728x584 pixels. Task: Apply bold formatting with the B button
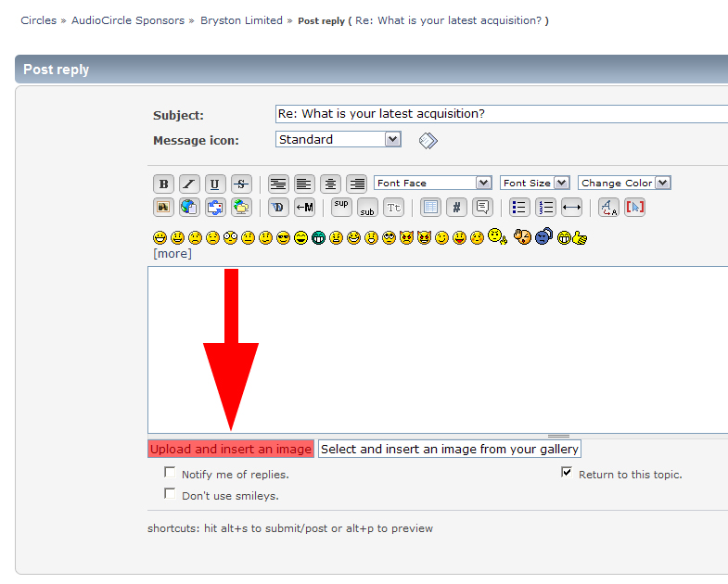(x=163, y=184)
